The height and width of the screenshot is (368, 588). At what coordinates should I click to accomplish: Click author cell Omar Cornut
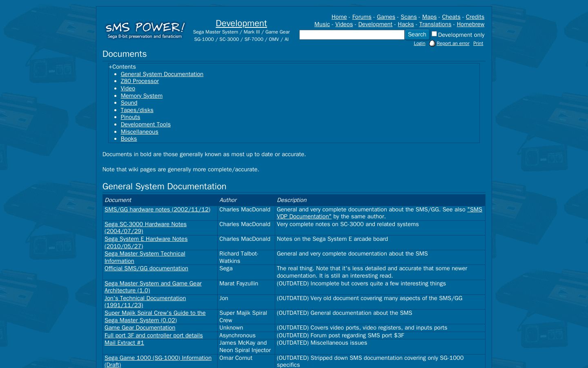(x=236, y=358)
